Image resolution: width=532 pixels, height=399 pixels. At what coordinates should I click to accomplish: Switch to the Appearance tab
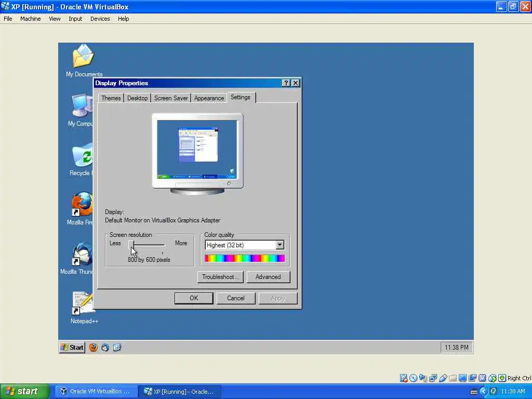(x=209, y=98)
